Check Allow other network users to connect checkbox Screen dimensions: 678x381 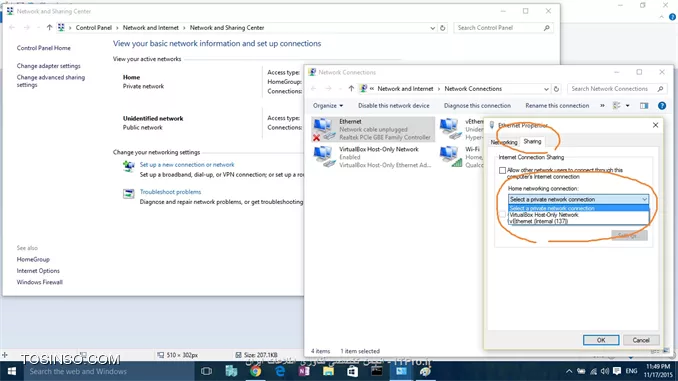click(502, 170)
